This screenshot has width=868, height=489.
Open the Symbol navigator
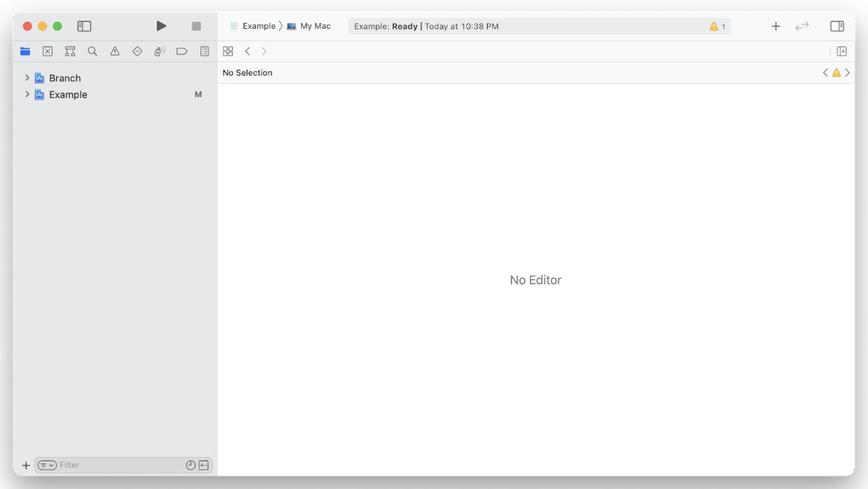70,51
